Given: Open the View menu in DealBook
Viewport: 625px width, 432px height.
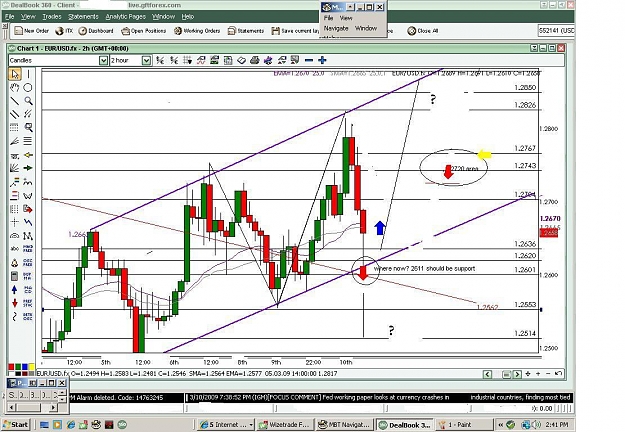Looking at the screenshot, I should (x=28, y=16).
